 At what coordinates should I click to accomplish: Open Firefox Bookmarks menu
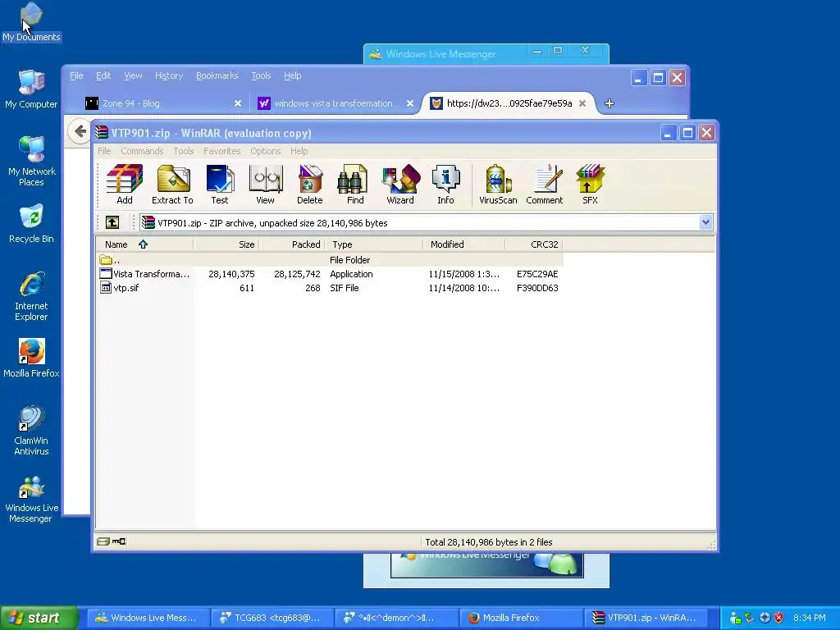[217, 75]
